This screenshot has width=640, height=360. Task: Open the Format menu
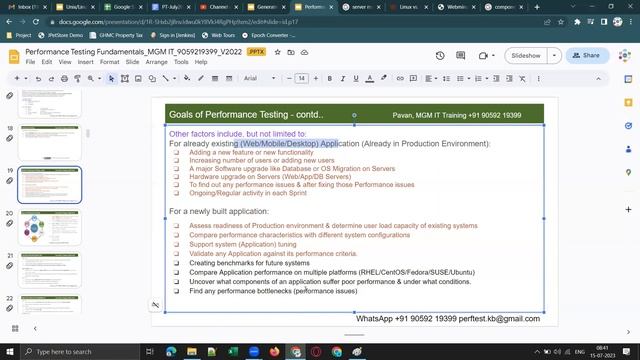pos(109,62)
